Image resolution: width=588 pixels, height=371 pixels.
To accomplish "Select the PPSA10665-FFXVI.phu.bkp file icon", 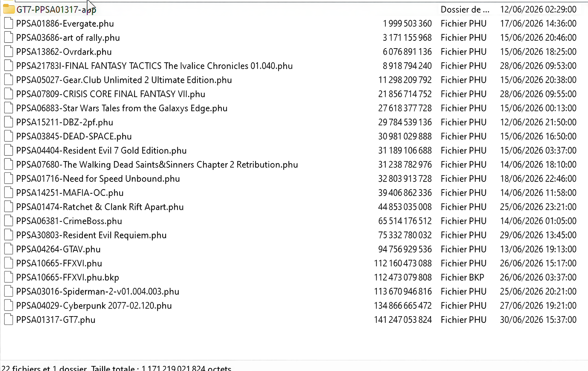I will click(x=8, y=278).
